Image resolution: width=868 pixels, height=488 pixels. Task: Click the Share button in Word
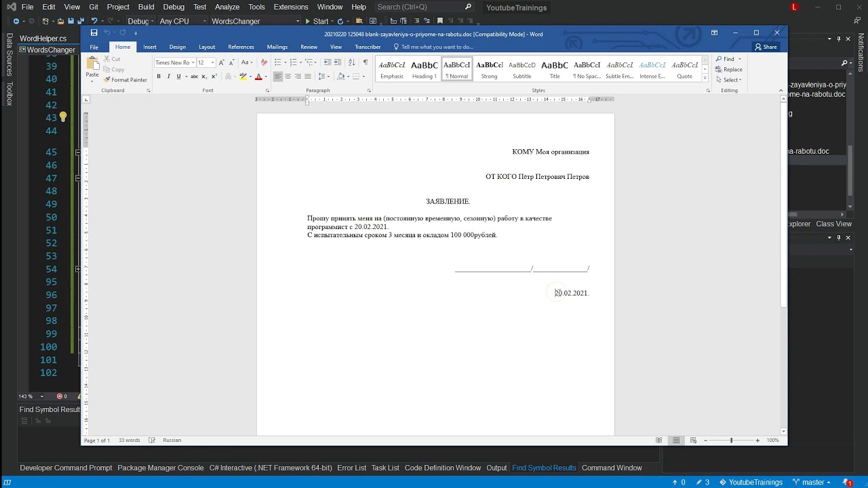(766, 47)
